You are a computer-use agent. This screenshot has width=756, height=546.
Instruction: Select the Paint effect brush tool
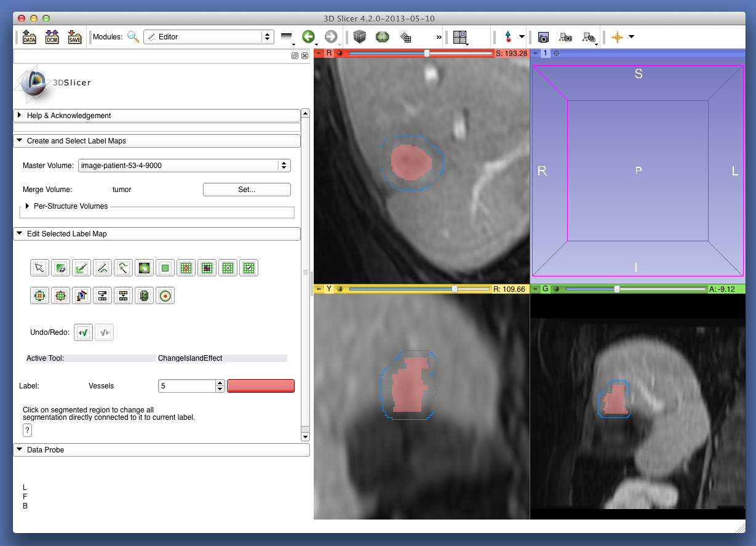81,268
